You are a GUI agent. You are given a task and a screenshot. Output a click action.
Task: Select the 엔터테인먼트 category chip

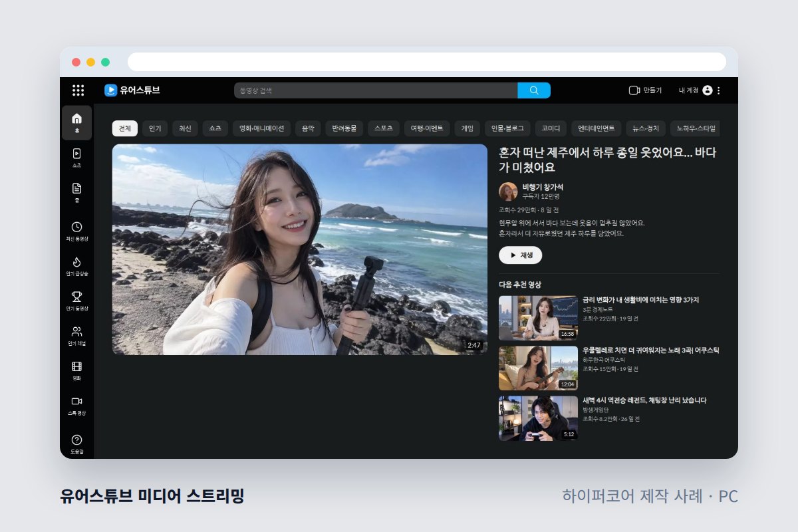597,128
